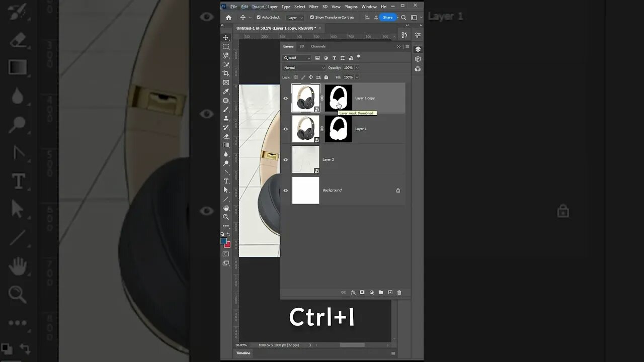Toggle lock position icon
644x362 pixels.
tap(310, 77)
